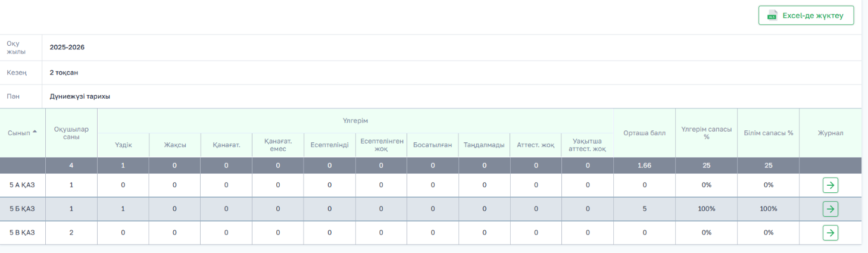Image resolution: width=868 pixels, height=253 pixels.
Task: Sort table using the Сынып sort arrow
Action: click(35, 132)
